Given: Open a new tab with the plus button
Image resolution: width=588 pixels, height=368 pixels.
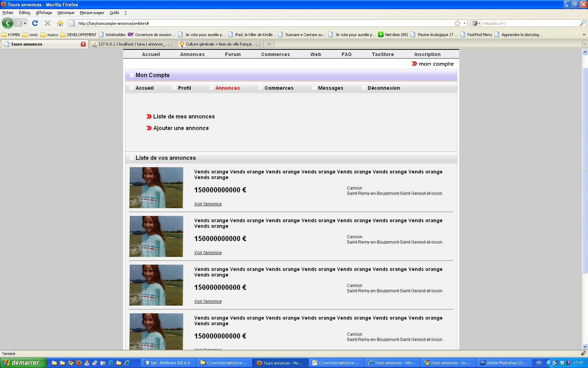Looking at the screenshot, I should click(269, 44).
